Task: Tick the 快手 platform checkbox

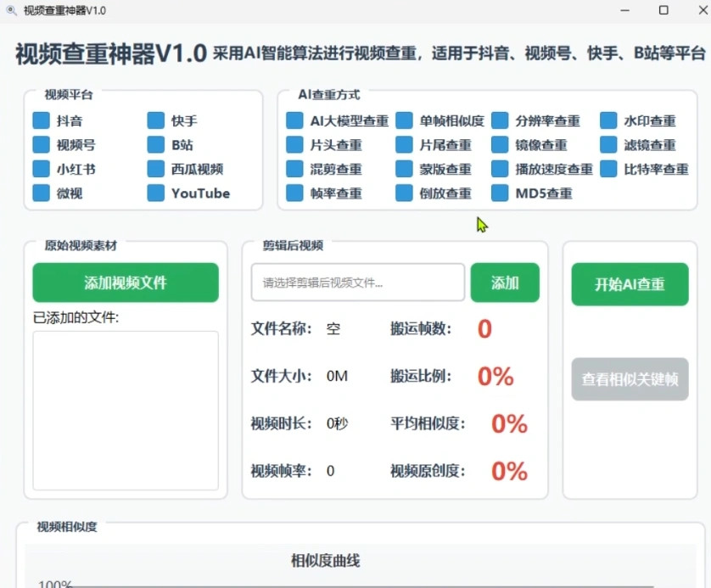Action: click(155, 121)
